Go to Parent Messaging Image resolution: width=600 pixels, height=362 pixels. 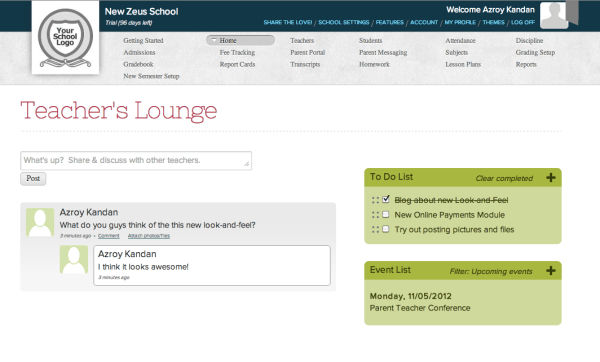pos(383,52)
